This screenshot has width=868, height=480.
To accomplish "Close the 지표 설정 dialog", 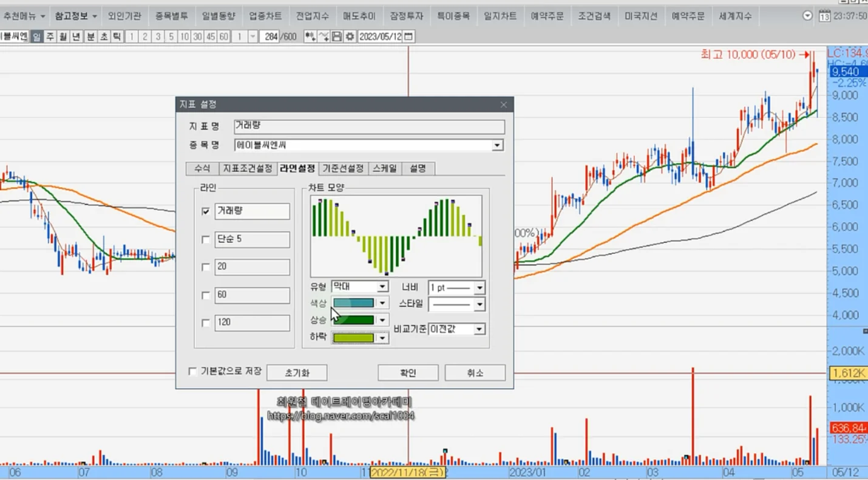I will click(x=503, y=105).
